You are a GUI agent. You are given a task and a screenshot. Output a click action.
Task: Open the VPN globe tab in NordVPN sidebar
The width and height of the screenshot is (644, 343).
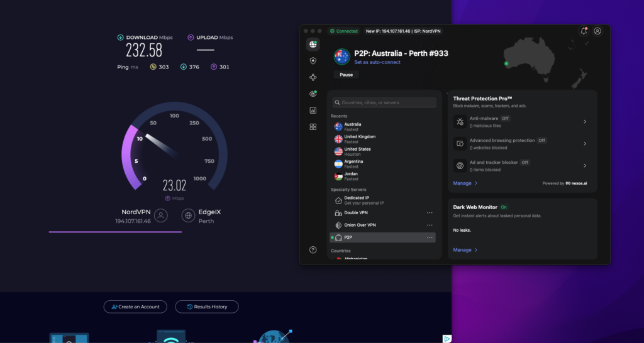coord(313,45)
